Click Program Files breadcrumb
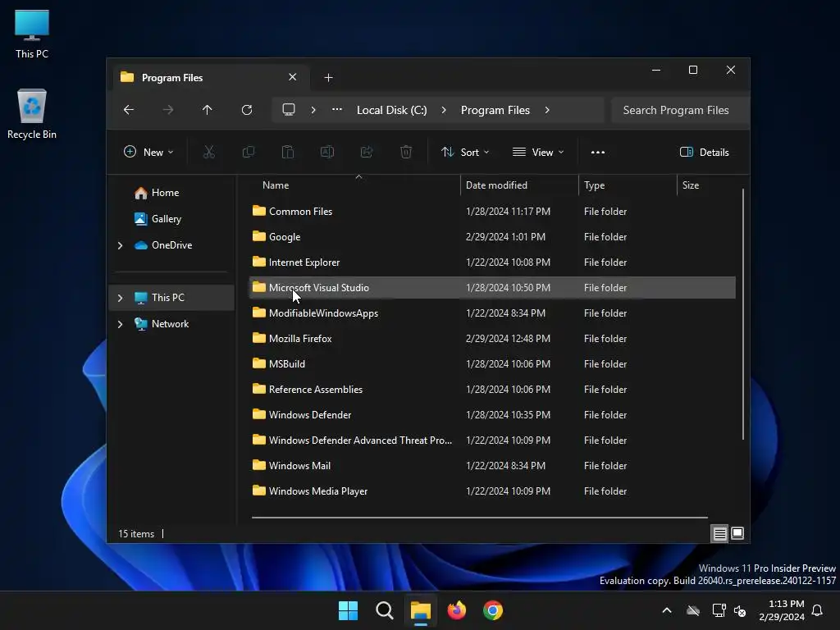This screenshot has width=840, height=630. pos(495,110)
